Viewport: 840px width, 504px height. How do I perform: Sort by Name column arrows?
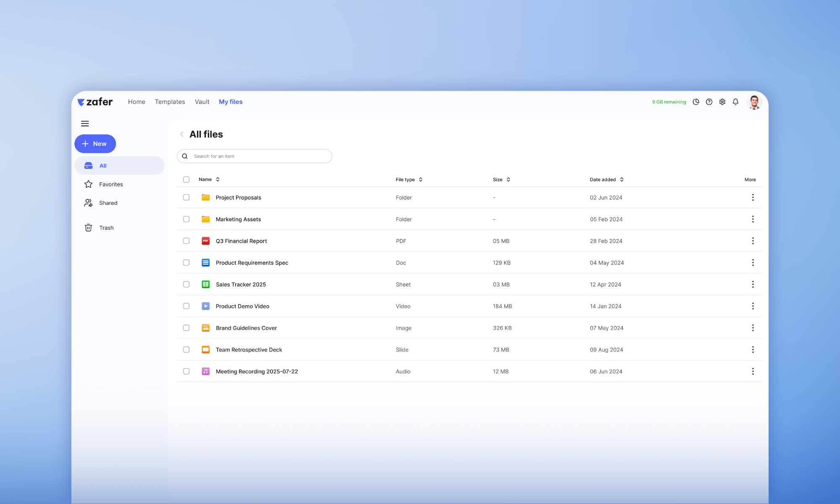tap(218, 179)
